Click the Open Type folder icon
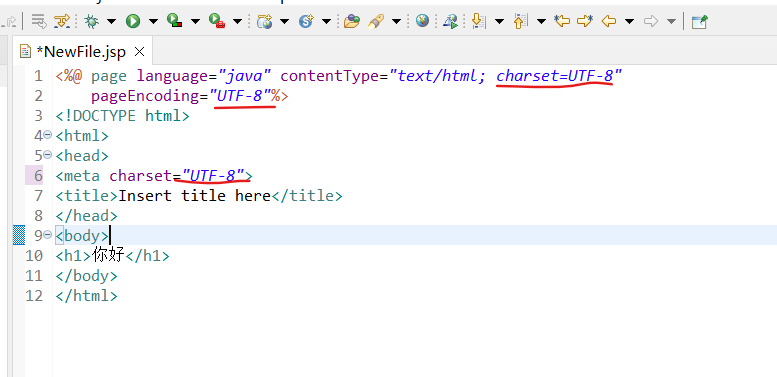The image size is (777, 377). (351, 21)
